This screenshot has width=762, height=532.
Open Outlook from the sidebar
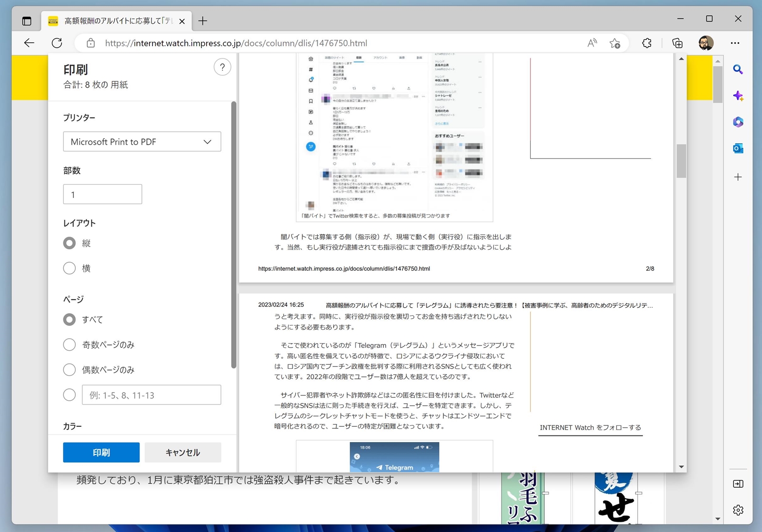coord(738,148)
